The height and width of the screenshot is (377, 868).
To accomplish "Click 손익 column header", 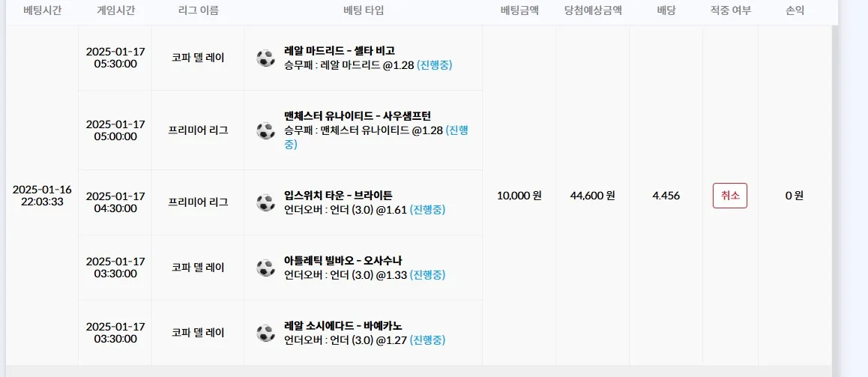I will click(x=795, y=10).
